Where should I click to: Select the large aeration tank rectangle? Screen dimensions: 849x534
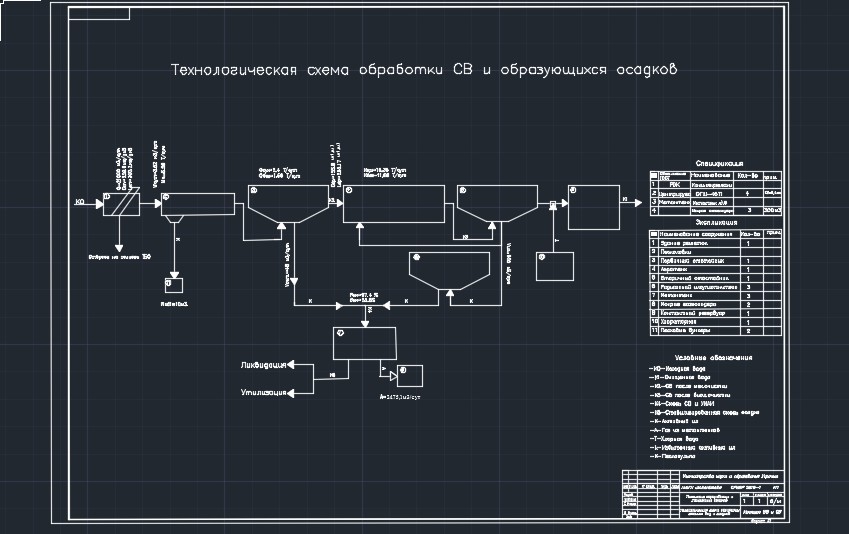pos(394,204)
